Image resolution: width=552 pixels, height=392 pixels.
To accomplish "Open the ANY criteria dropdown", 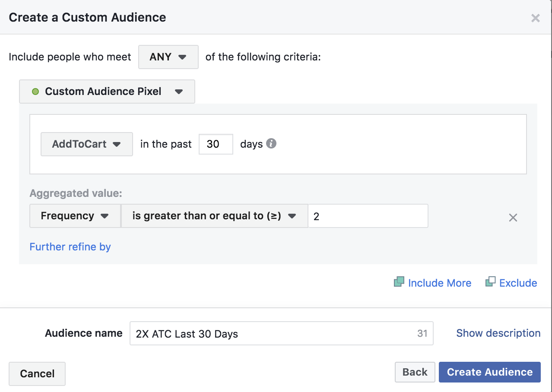I will tap(168, 57).
